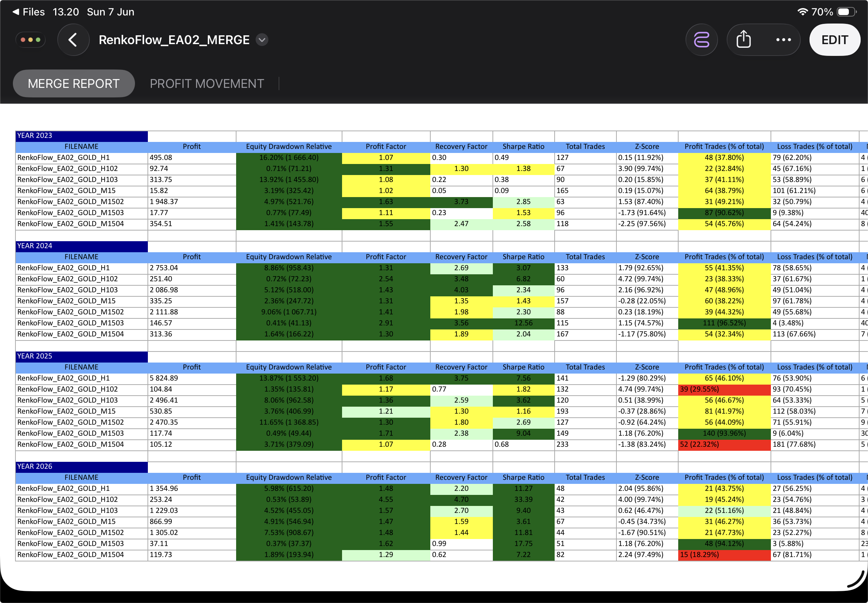Select the YEAR 2023 header cell
Image resolution: width=868 pixels, height=603 pixels.
click(81, 136)
